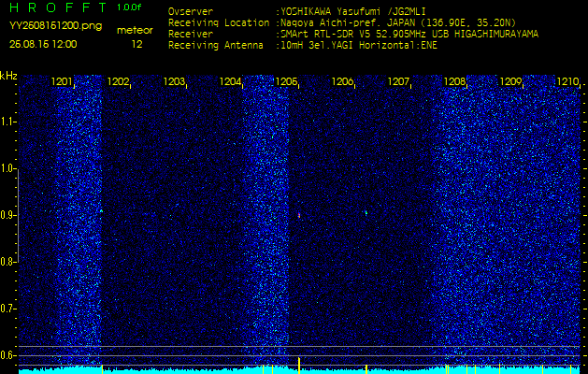The height and width of the screenshot is (374, 588).
Task: Click the kHz axis unit label
Action: (x=9, y=76)
